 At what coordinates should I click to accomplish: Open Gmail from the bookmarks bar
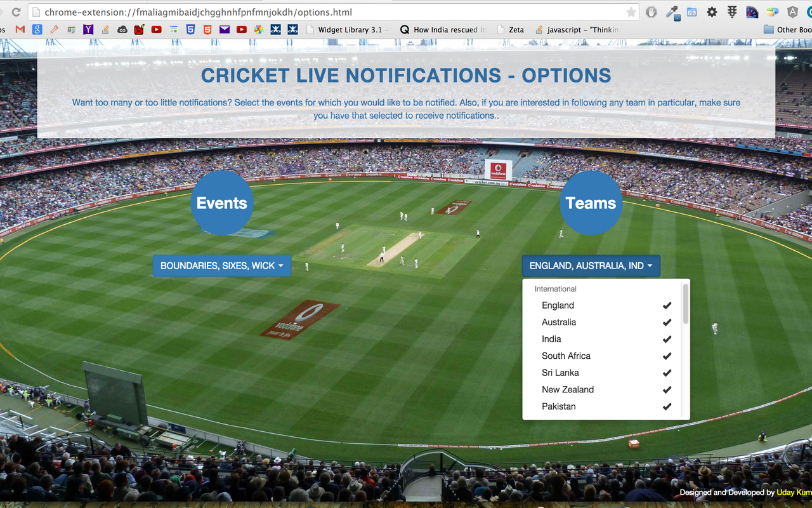point(20,29)
